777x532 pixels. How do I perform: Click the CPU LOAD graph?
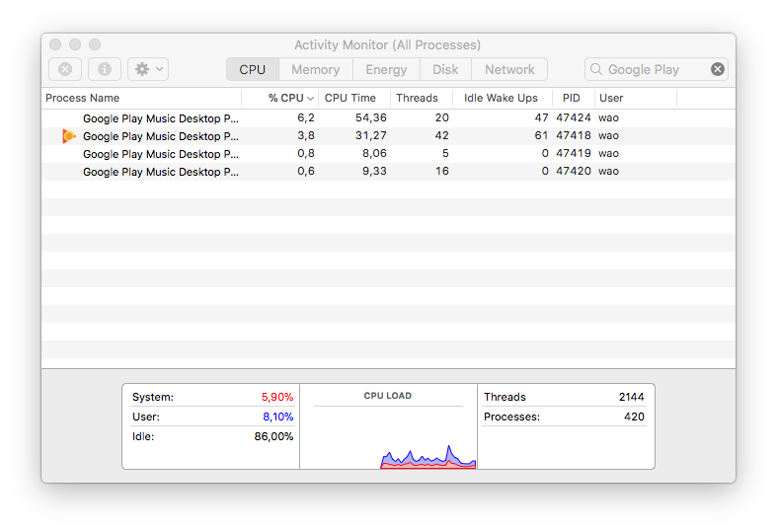(388, 426)
